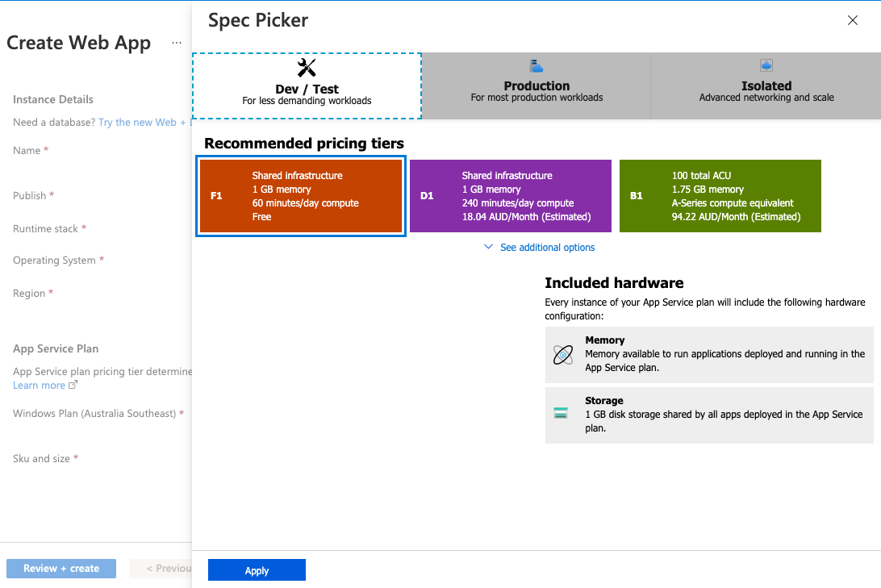Click the 94.22 AUD/Month price text
This screenshot has width=881, height=588.
pyautogui.click(x=736, y=217)
